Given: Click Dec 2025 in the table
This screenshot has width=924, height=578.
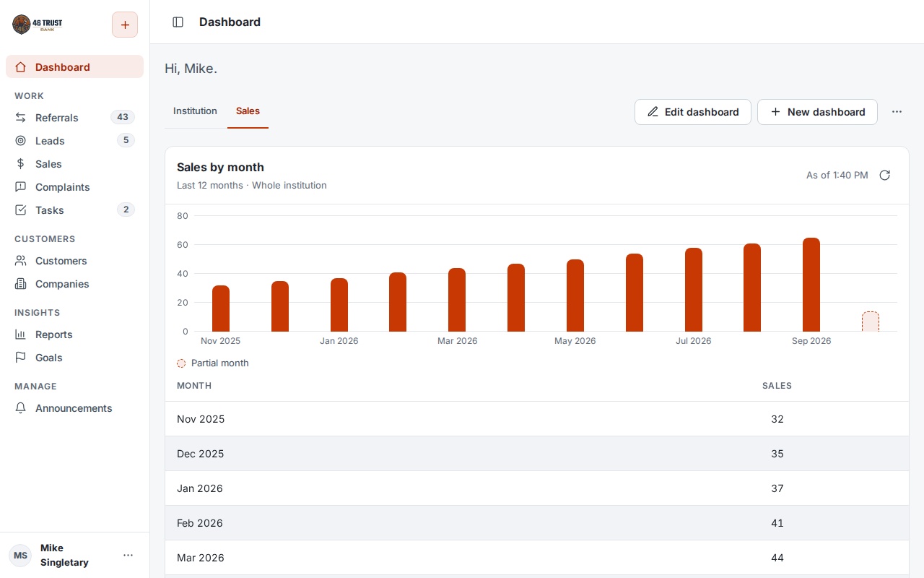Looking at the screenshot, I should coord(201,454).
